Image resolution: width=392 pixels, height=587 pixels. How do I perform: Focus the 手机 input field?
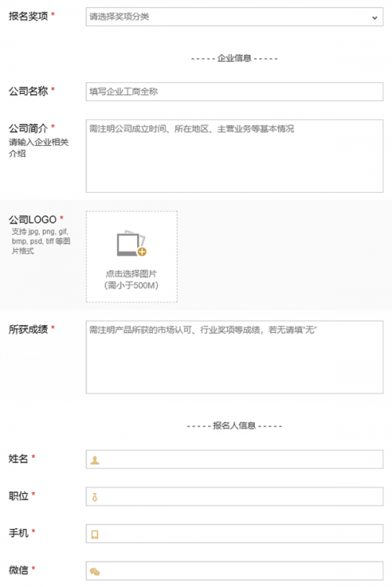tap(234, 534)
